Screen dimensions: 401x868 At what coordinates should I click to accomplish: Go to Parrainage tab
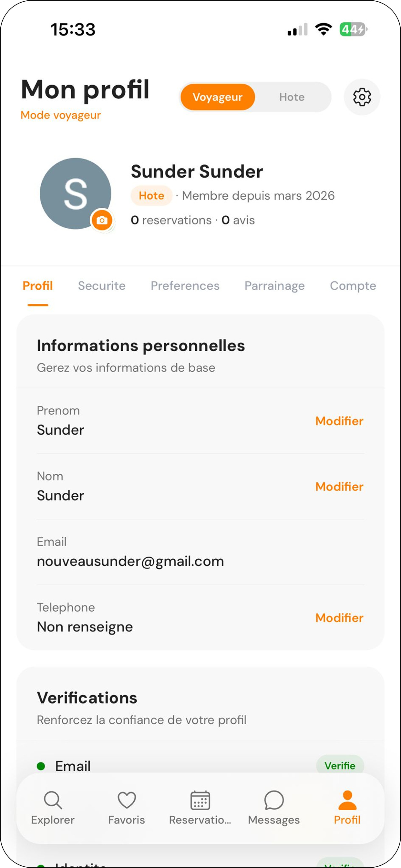click(x=275, y=286)
